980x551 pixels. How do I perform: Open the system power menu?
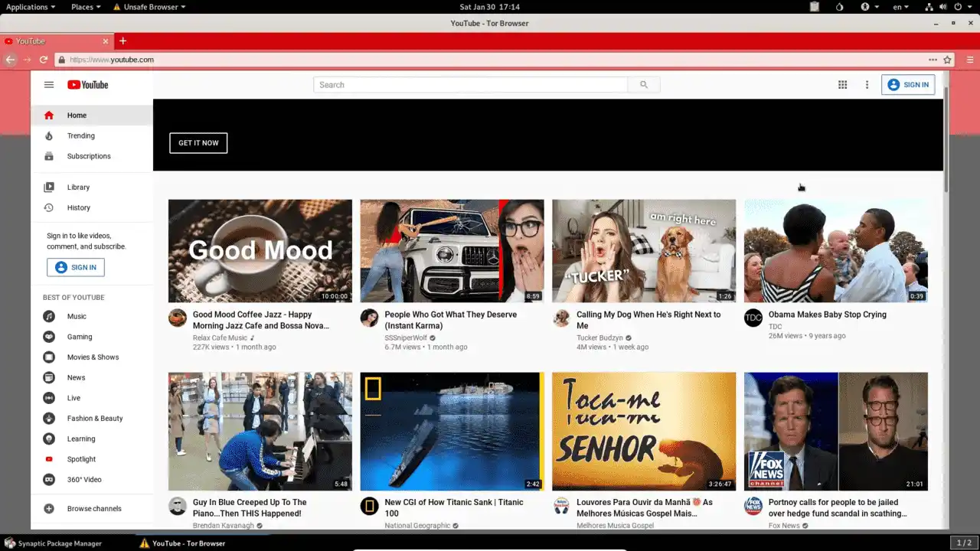[961, 7]
